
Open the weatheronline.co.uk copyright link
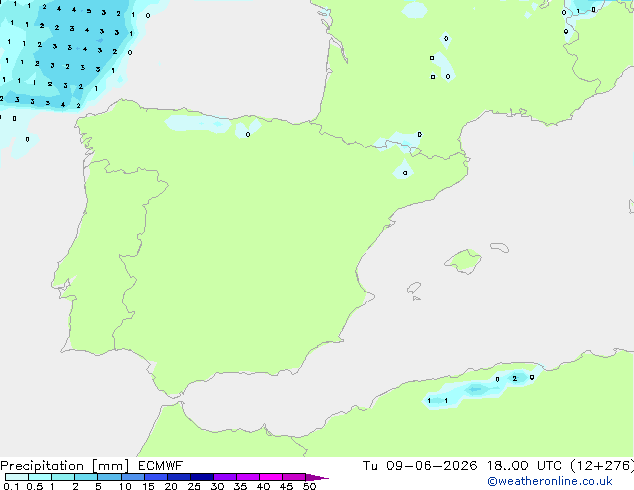click(x=549, y=481)
